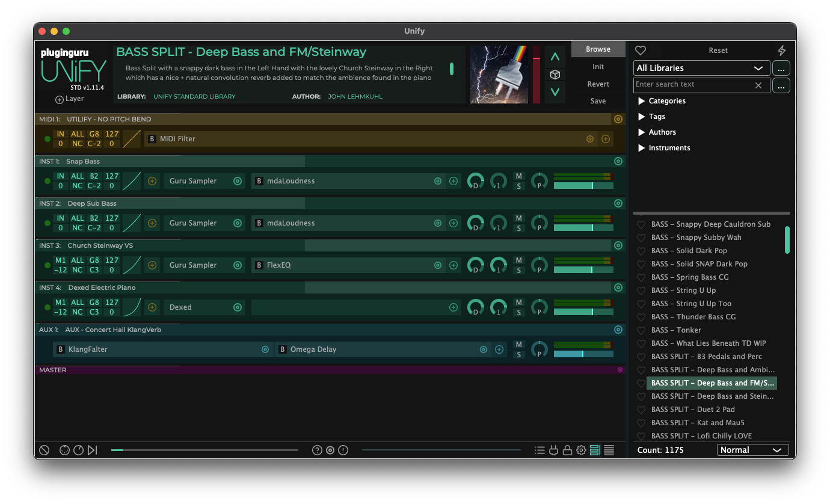This screenshot has height=504, width=830.
Task: Mute the Dexed Electric Piano layer
Action: [518, 303]
